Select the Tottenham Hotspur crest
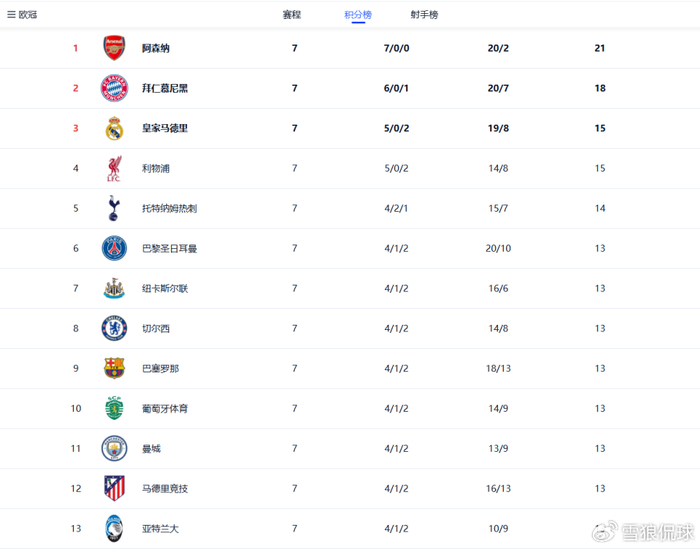The width and height of the screenshot is (700, 549). (114, 208)
